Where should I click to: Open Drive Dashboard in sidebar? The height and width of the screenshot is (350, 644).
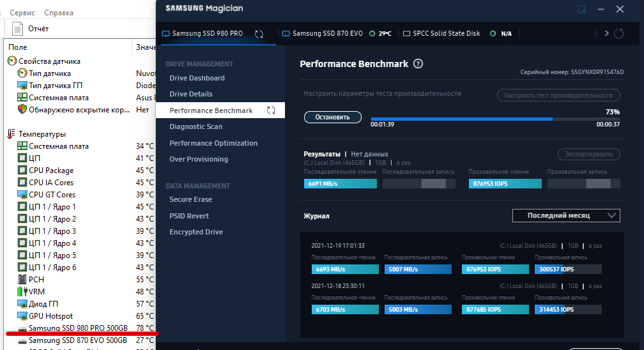click(197, 78)
